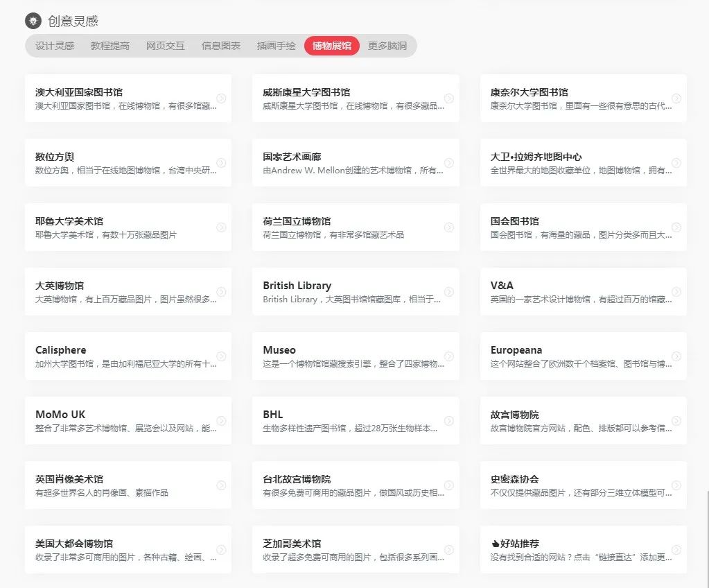Click arrow icon on BHL card
Image resolution: width=709 pixels, height=588 pixels.
point(449,421)
